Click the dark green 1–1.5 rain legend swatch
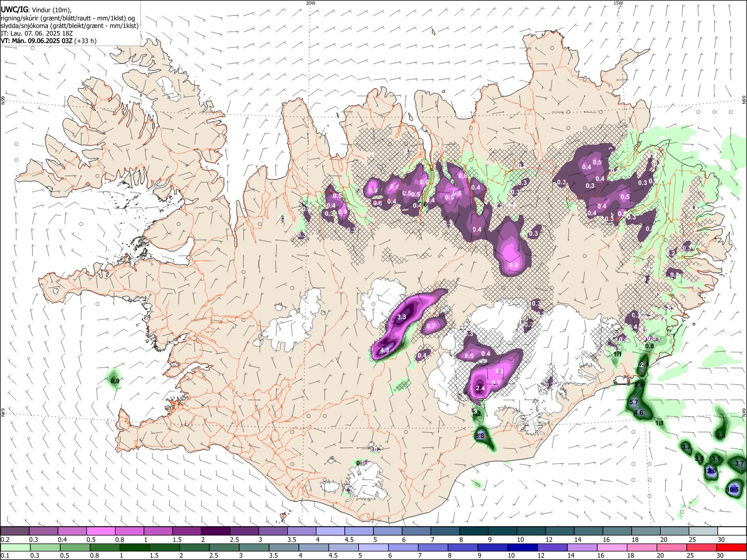This screenshot has width=747, height=560. coord(135,548)
